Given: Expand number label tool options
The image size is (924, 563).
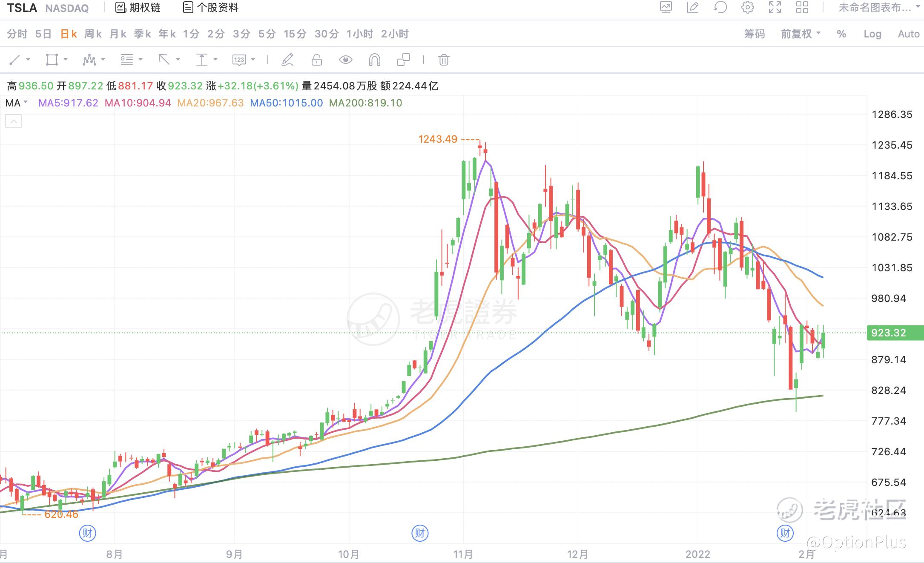Looking at the screenshot, I should coord(253,59).
